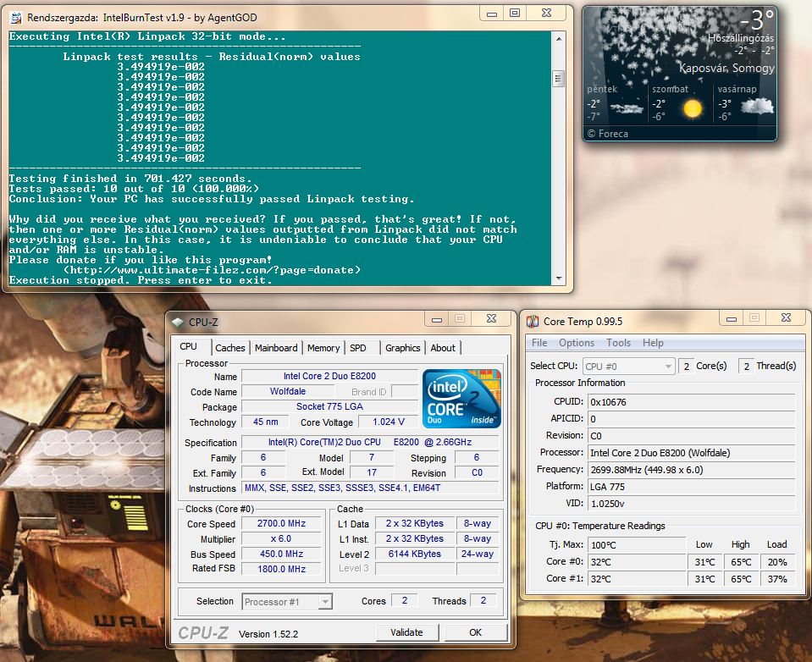The height and width of the screenshot is (662, 812).
Task: Click the Platform LGA 775 field
Action: pyautogui.click(x=691, y=487)
